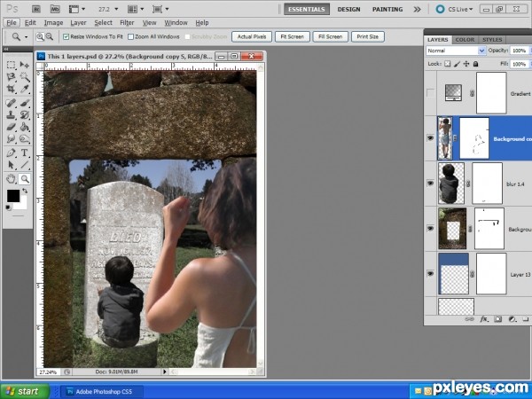Click the Add layer style fx icon
Viewport: 532px width, 399px height.
click(484, 319)
